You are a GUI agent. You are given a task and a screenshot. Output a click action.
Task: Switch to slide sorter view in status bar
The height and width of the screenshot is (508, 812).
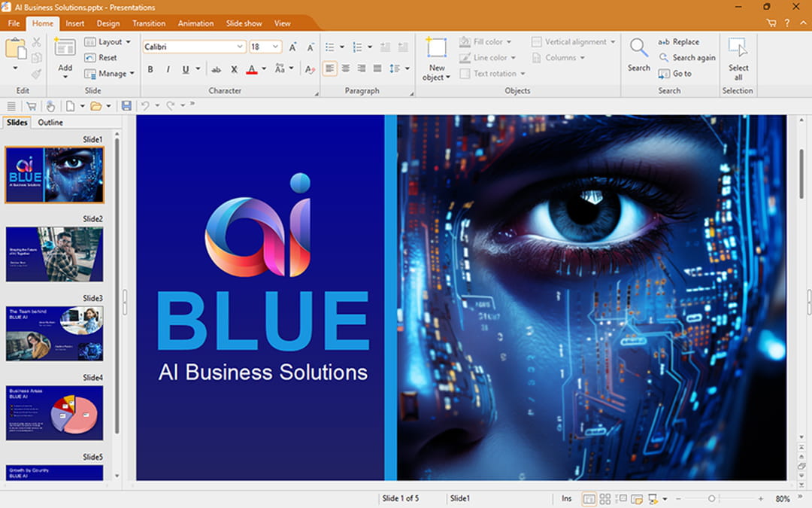tap(605, 499)
